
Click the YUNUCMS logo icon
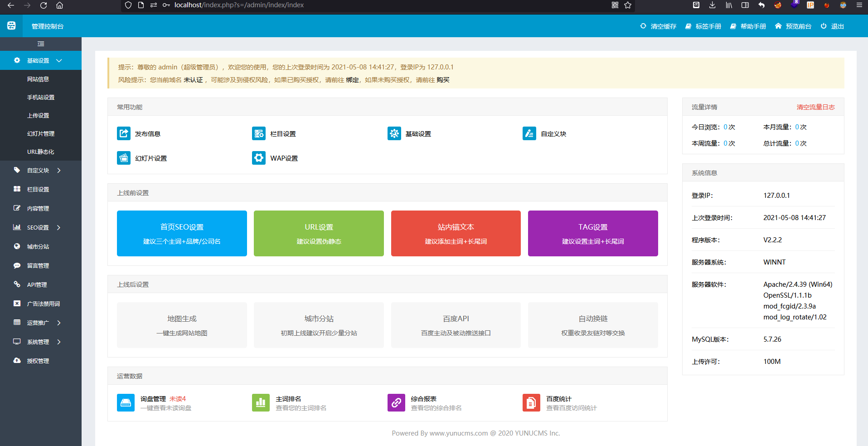pos(11,26)
